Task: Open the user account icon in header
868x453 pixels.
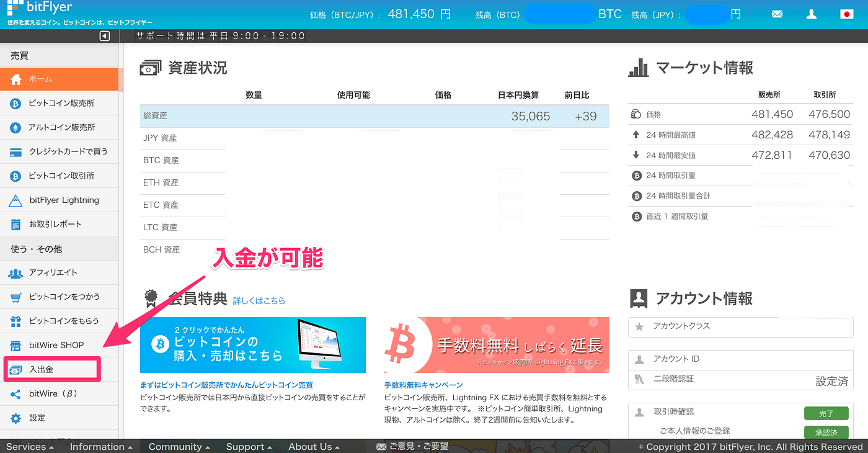Action: click(x=811, y=14)
